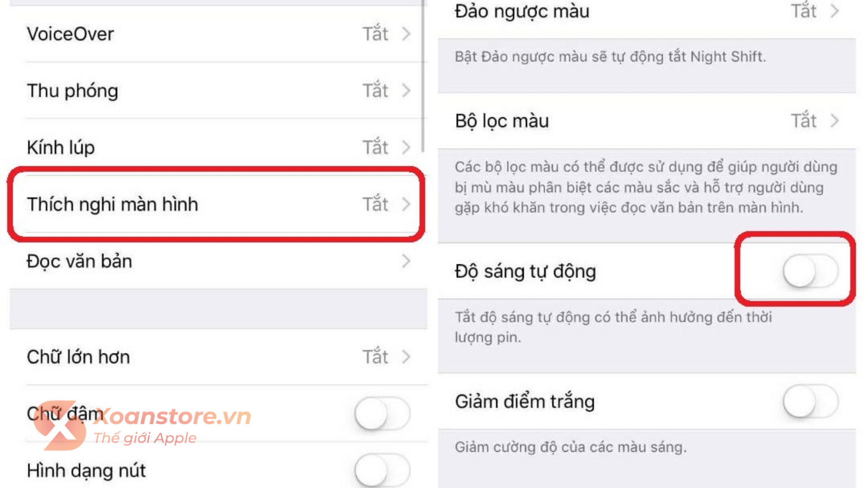Tap chevron on Bộ lọc màu row
This screenshot has height=488, width=868.
tap(835, 121)
